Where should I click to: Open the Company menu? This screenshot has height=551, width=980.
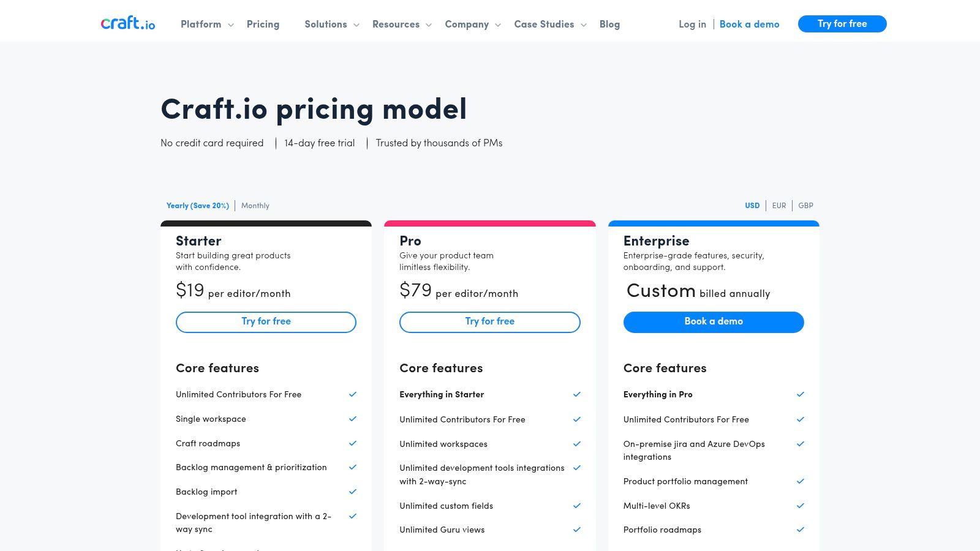[467, 24]
